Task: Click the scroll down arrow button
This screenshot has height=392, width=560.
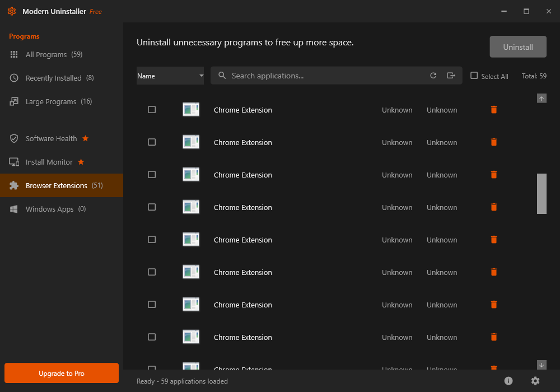Action: click(x=542, y=365)
